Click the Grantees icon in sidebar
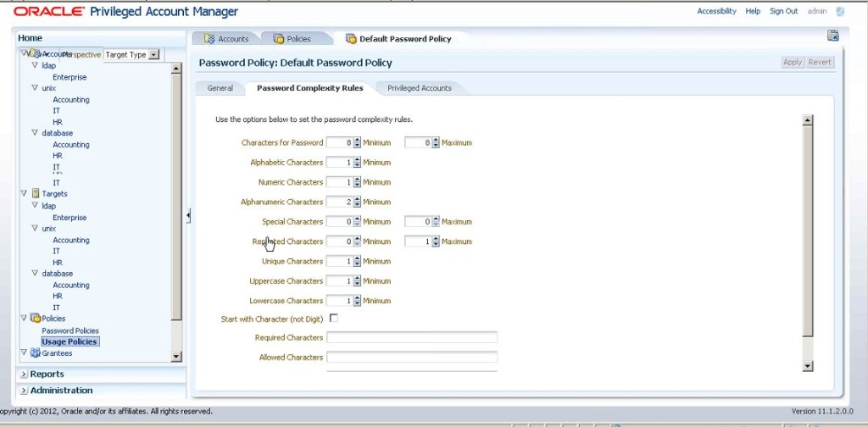 pyautogui.click(x=36, y=353)
